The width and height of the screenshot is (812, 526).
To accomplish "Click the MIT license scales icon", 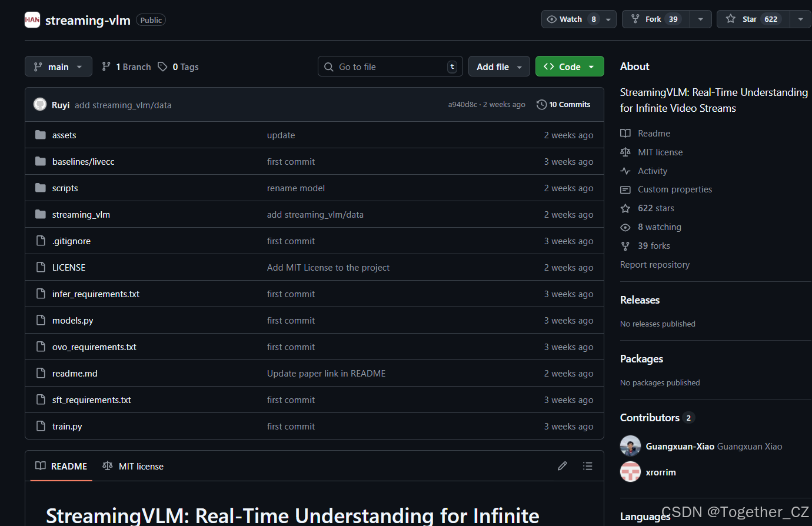I will 625,152.
